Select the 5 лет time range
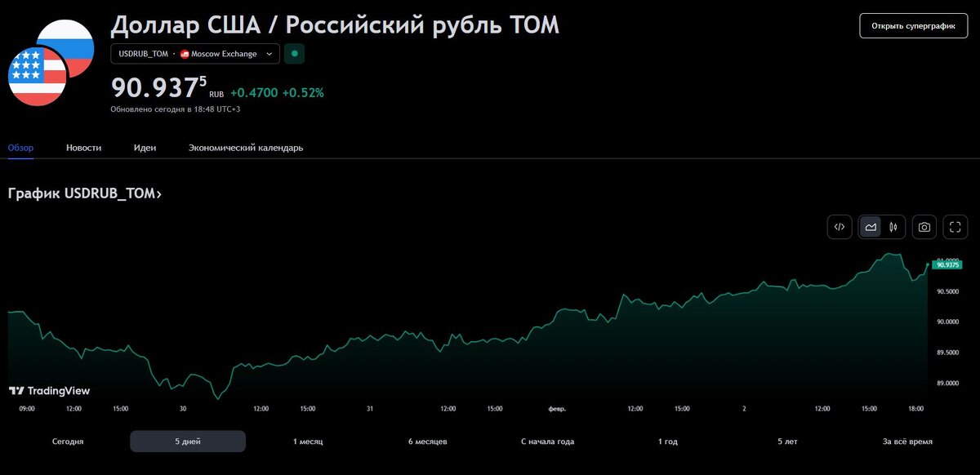 788,441
